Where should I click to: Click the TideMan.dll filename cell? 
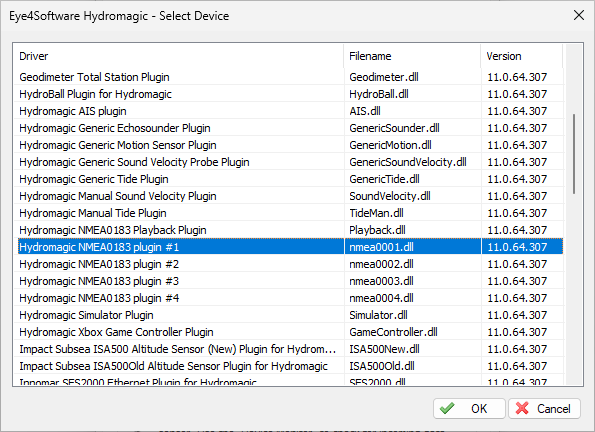tap(413, 213)
